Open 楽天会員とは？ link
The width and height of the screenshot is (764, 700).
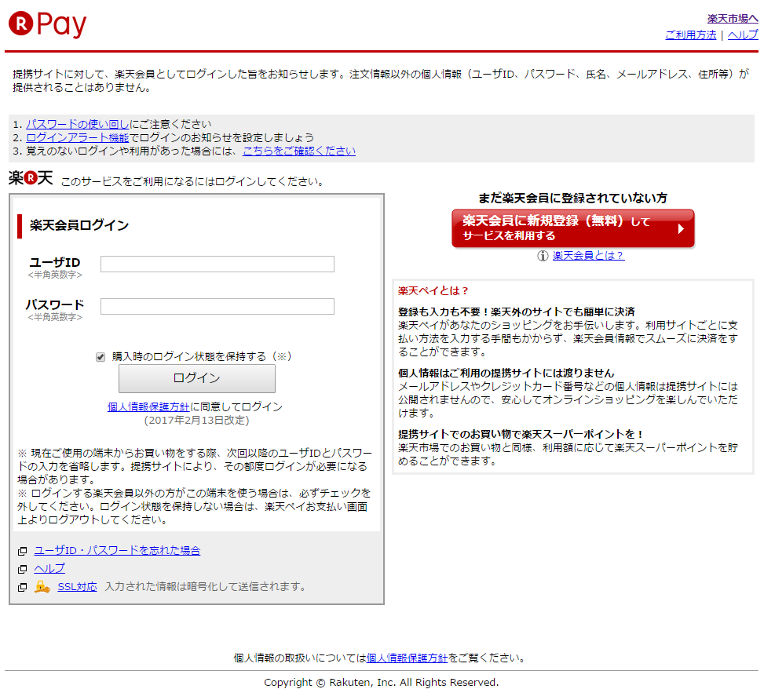588,256
